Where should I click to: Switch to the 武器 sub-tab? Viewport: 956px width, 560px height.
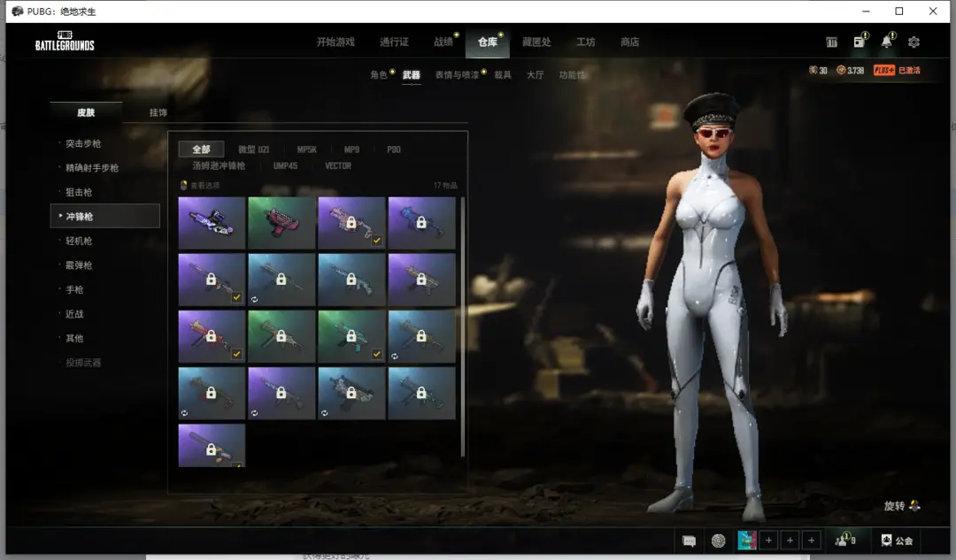412,75
